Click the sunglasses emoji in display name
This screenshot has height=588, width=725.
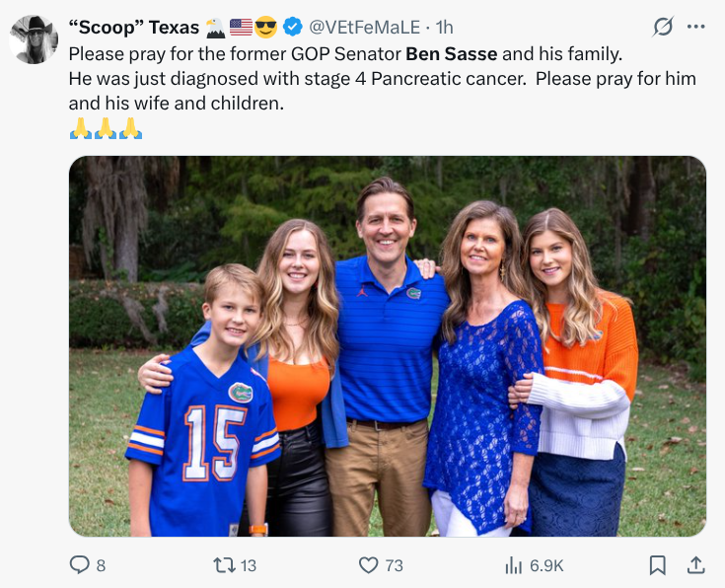(266, 28)
